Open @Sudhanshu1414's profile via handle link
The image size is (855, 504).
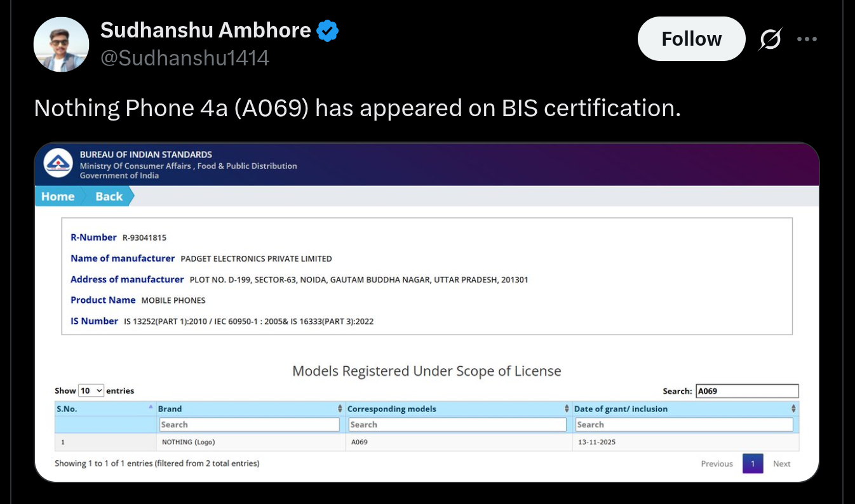[x=184, y=58]
